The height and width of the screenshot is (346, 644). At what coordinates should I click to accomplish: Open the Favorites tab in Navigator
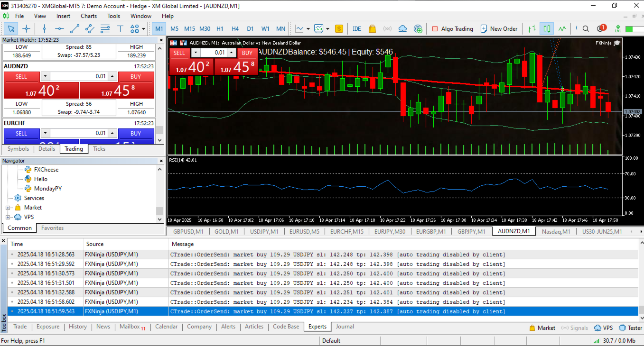(52, 228)
